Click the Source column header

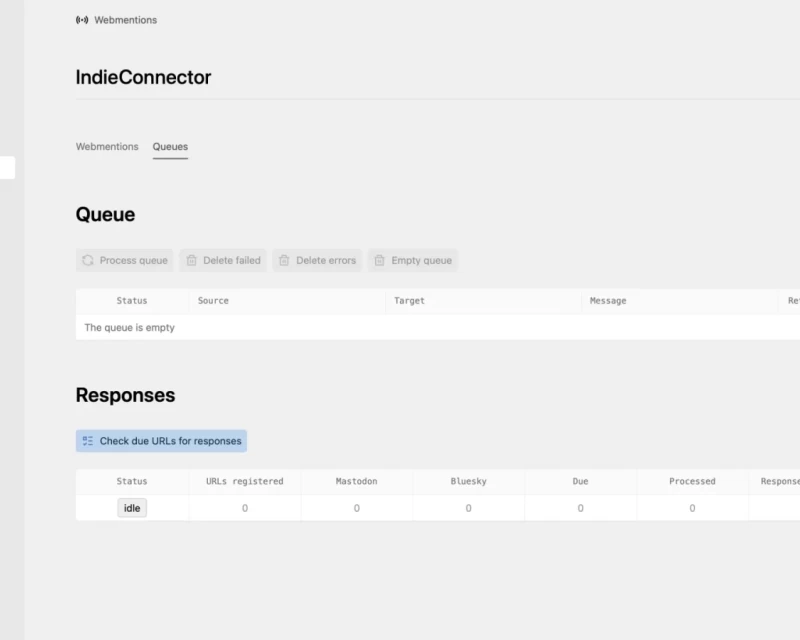tap(214, 300)
